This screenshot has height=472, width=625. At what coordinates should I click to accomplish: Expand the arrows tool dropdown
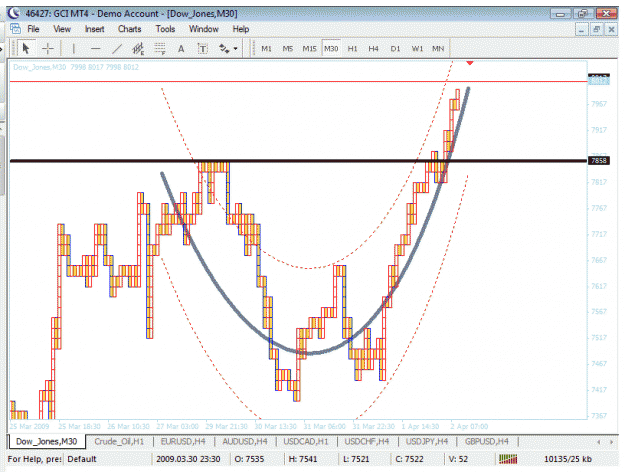[x=236, y=49]
